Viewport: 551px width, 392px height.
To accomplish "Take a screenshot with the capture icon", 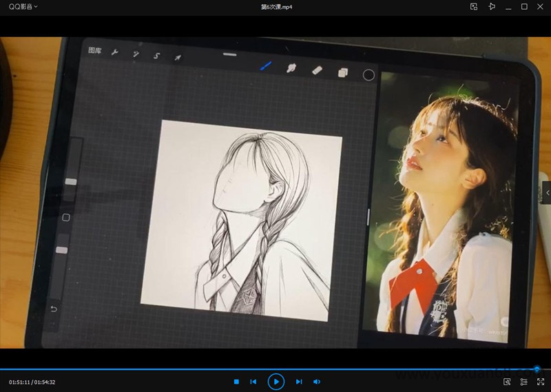I will point(507,381).
